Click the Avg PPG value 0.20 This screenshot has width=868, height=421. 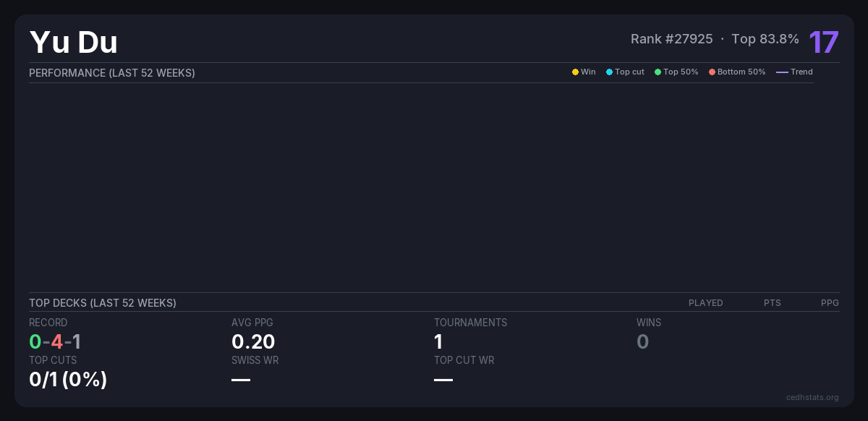[253, 341]
